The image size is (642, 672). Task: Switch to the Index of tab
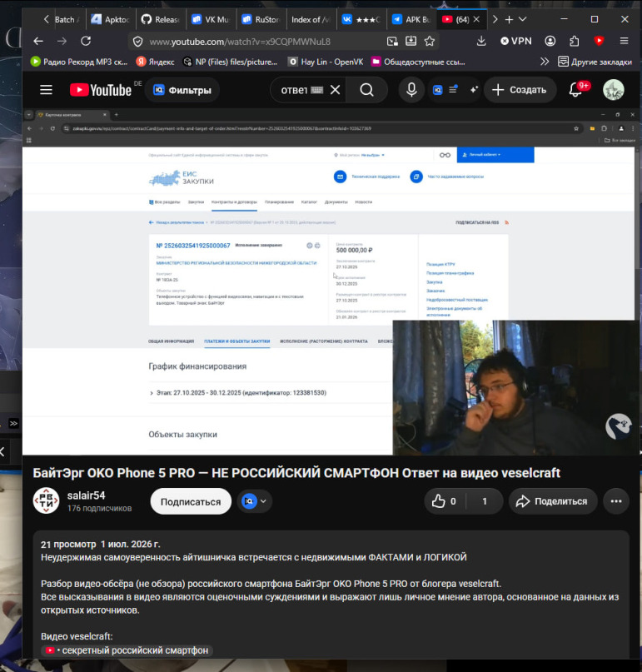click(x=311, y=20)
